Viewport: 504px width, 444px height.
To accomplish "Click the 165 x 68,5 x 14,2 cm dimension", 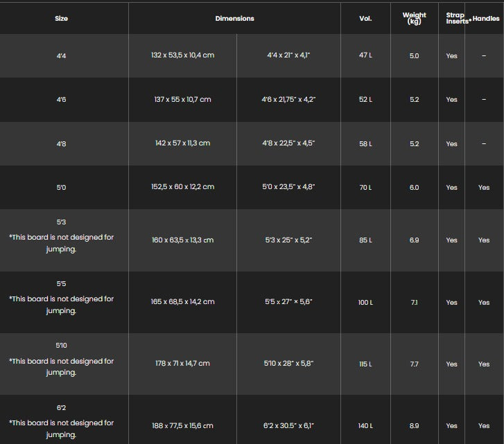I will (x=182, y=302).
